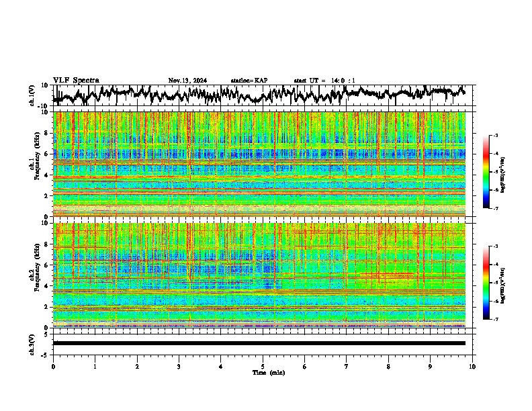Click the ch.1 "Frequency (kHz)" axis label

click(x=38, y=156)
